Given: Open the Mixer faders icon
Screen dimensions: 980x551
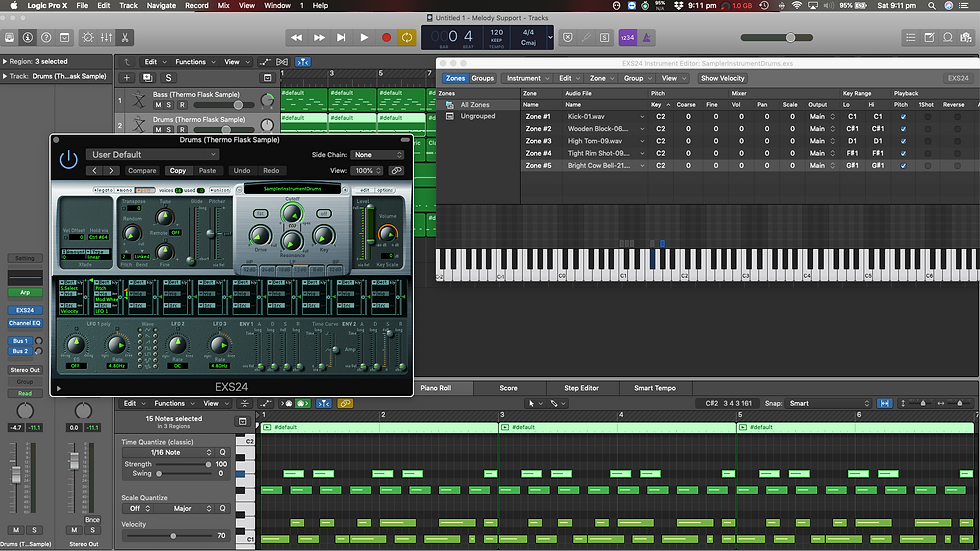Looking at the screenshot, I should tap(107, 37).
